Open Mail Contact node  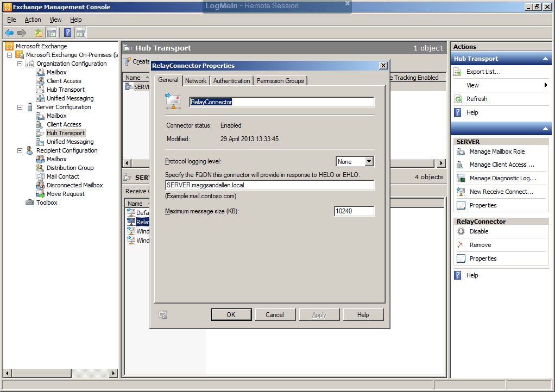(x=62, y=176)
